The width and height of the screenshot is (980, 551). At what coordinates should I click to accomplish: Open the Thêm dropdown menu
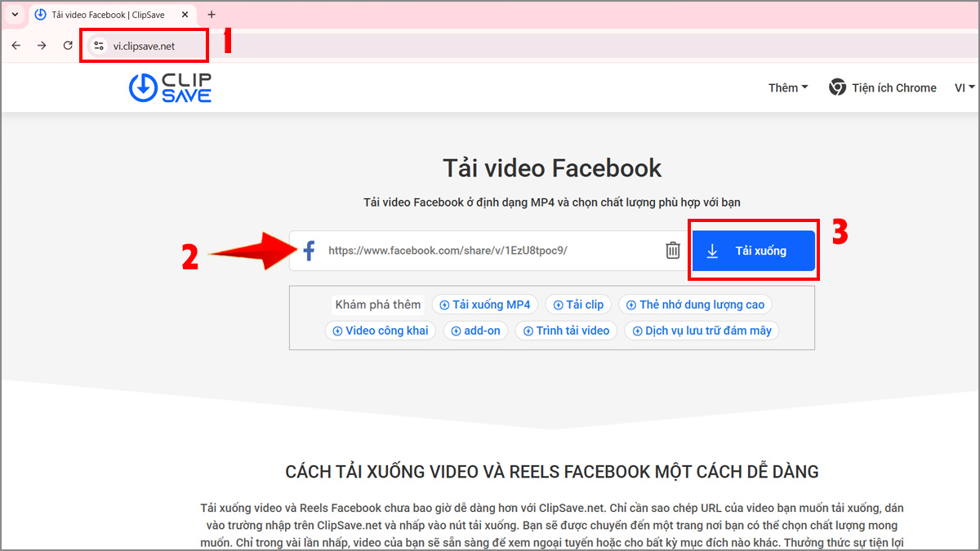pyautogui.click(x=786, y=87)
